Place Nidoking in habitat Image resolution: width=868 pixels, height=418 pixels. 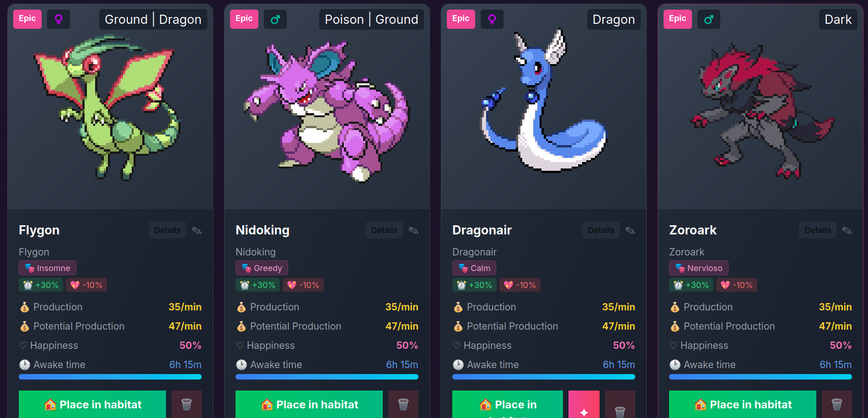(309, 404)
